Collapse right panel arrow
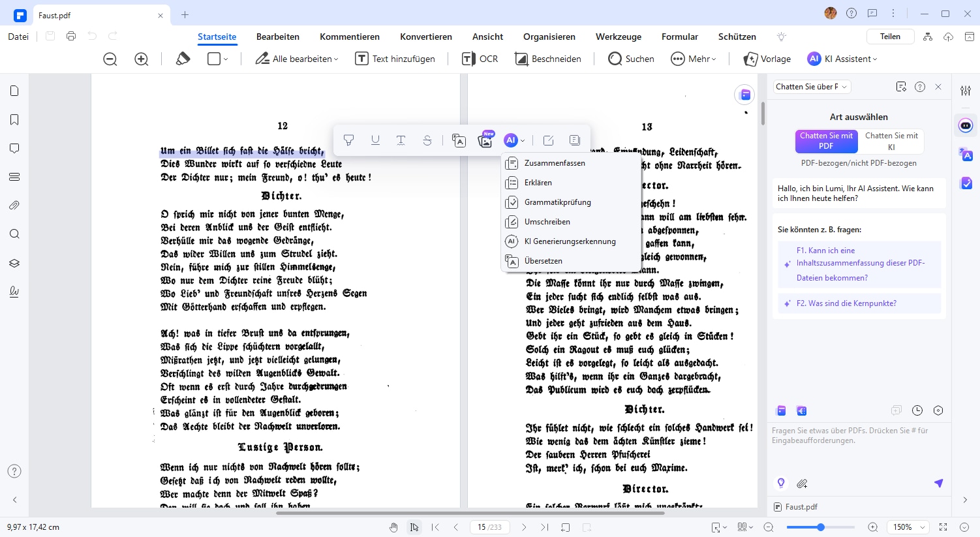 (x=966, y=500)
